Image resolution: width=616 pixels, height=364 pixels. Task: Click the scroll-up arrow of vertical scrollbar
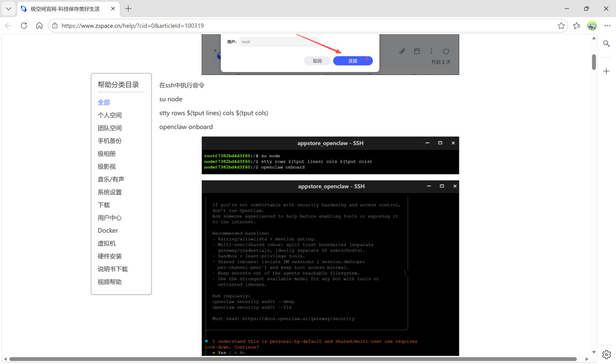594,38
